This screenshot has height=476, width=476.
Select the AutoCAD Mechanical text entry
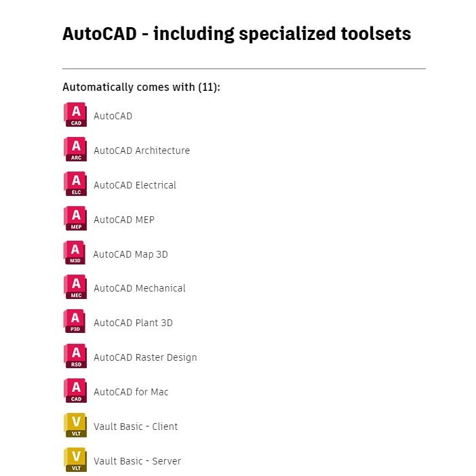point(140,288)
